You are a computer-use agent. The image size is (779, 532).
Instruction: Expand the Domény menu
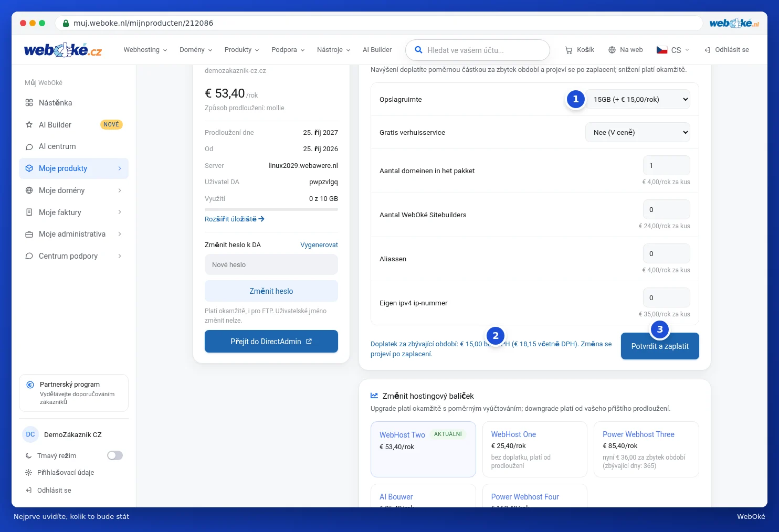[x=196, y=50]
